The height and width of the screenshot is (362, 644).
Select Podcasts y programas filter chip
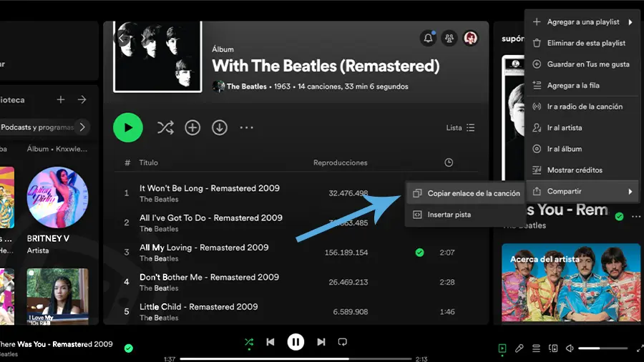coord(37,127)
